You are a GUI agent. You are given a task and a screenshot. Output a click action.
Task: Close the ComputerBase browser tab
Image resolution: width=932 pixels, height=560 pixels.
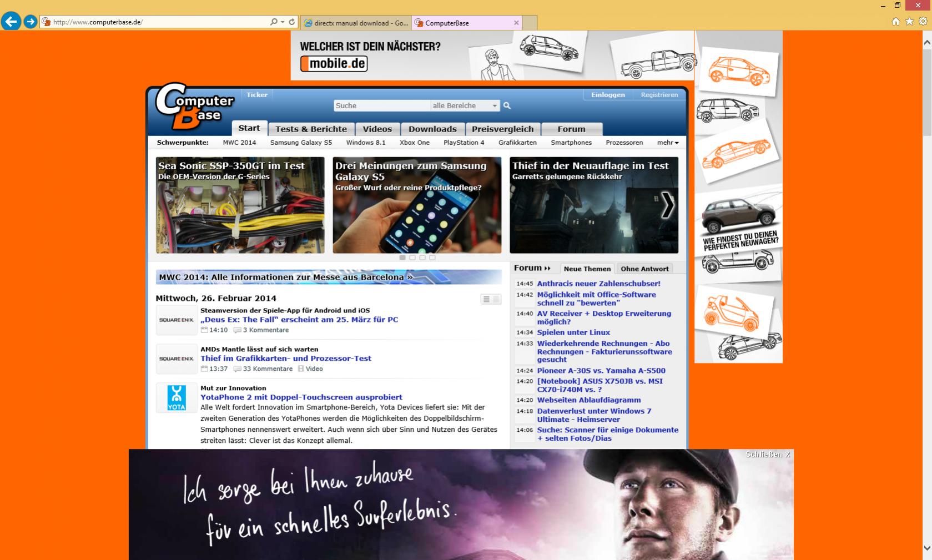(516, 23)
